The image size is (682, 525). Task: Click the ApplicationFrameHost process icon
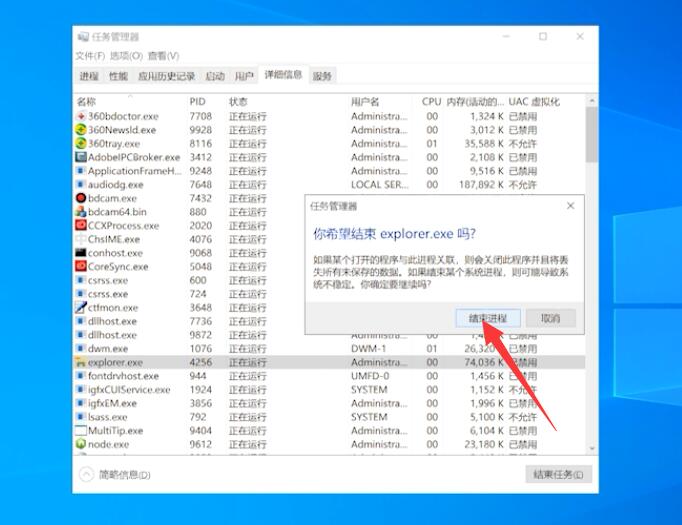(x=81, y=171)
